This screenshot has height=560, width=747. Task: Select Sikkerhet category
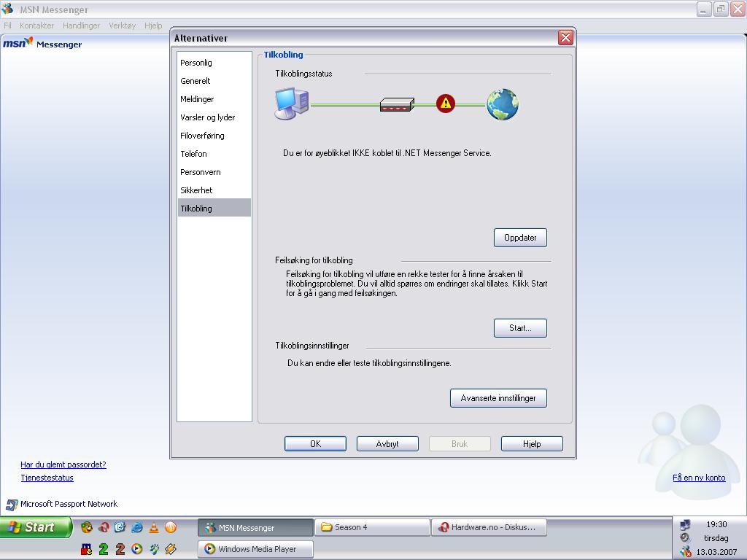[214, 190]
